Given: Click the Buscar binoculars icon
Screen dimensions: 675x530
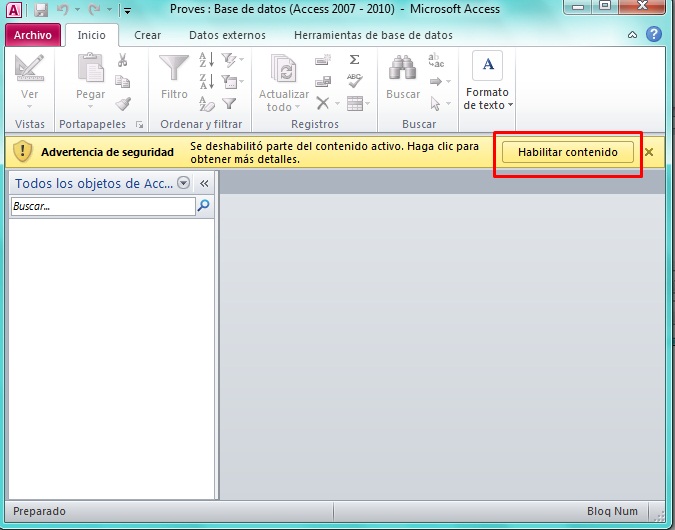Looking at the screenshot, I should 403,68.
